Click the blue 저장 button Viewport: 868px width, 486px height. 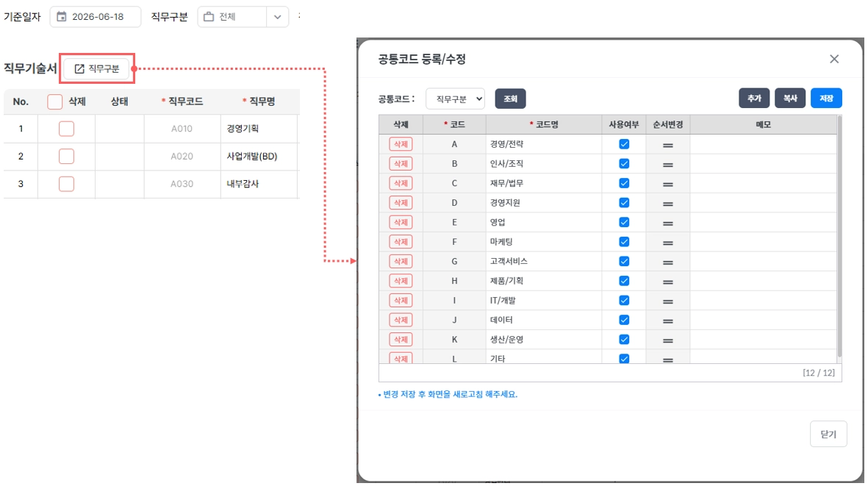(826, 98)
